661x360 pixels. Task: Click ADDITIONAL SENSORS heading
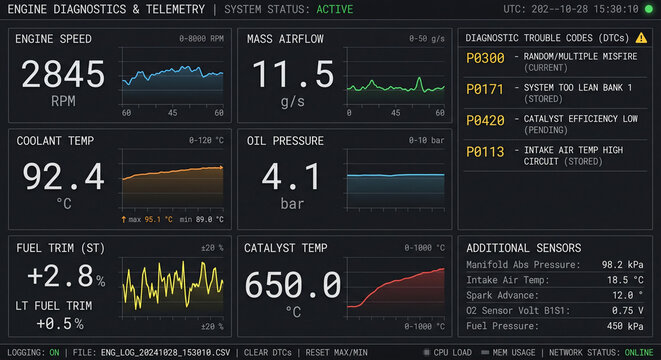[524, 248]
